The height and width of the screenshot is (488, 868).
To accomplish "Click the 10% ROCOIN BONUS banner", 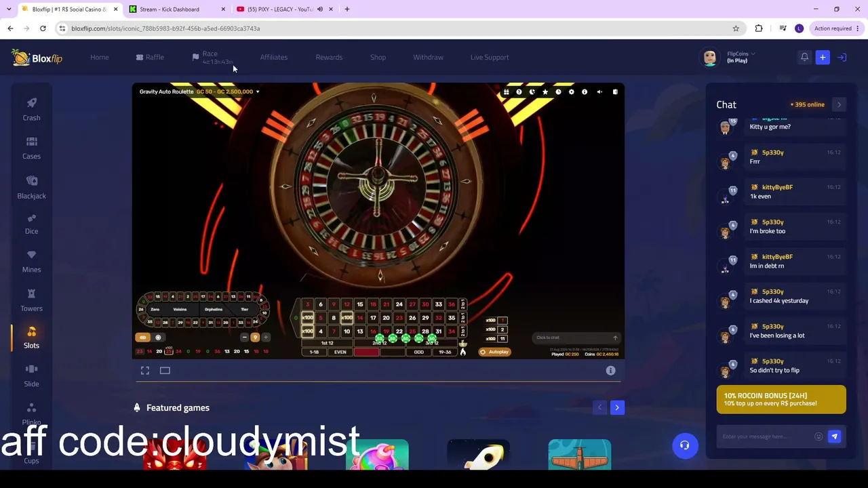I will point(781,399).
